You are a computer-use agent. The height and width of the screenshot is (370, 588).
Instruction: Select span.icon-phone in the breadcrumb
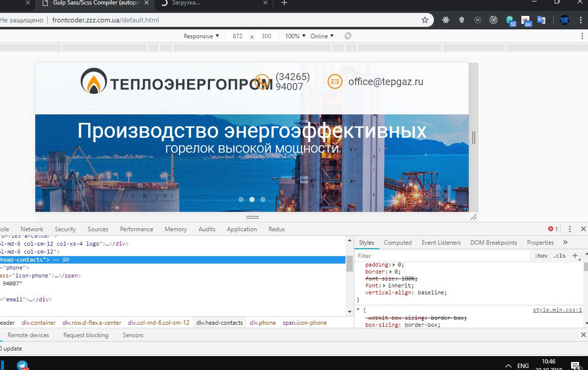click(305, 322)
